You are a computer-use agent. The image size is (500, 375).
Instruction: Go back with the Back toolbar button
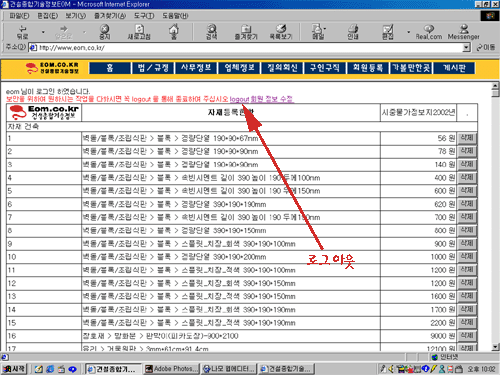click(x=22, y=32)
